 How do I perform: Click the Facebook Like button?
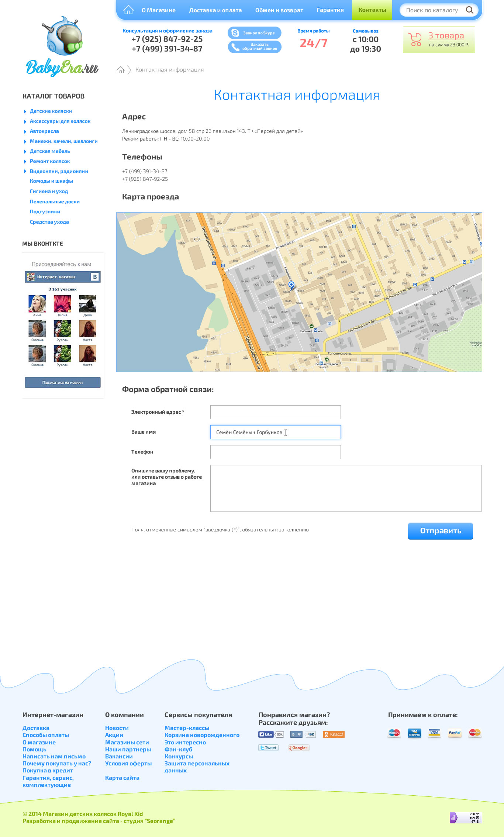coord(266,734)
